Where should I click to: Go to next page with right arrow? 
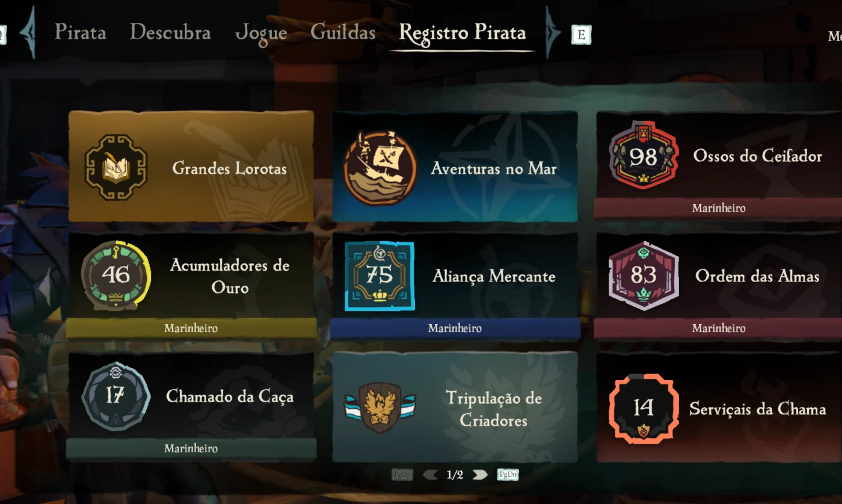click(x=479, y=475)
